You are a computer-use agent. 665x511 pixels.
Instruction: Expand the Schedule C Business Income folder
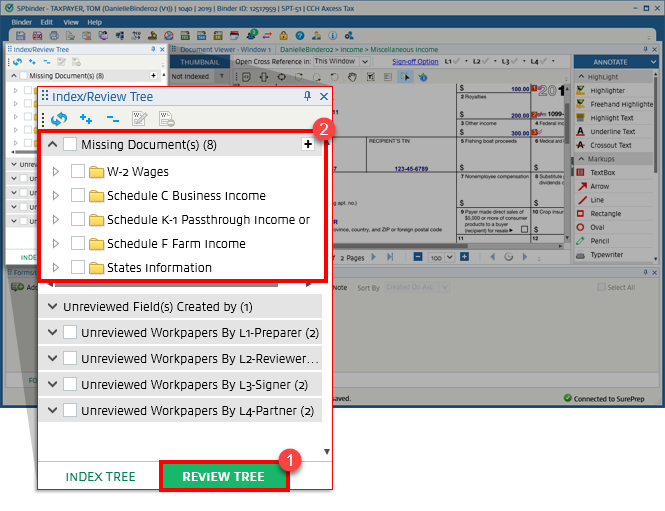pyautogui.click(x=56, y=195)
